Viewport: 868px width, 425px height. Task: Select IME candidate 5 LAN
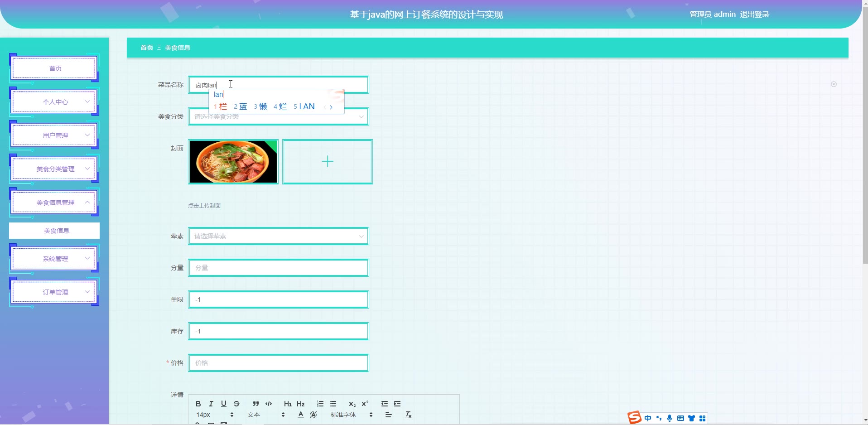click(304, 106)
